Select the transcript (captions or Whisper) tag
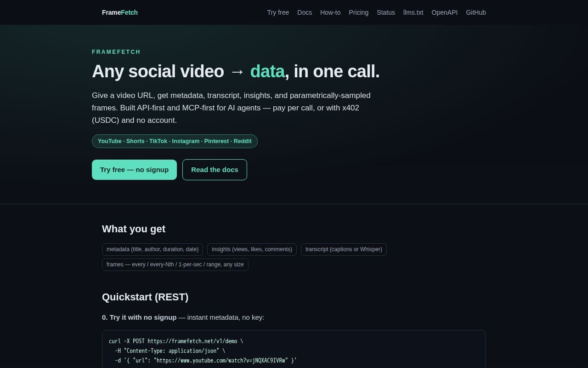 point(344,249)
